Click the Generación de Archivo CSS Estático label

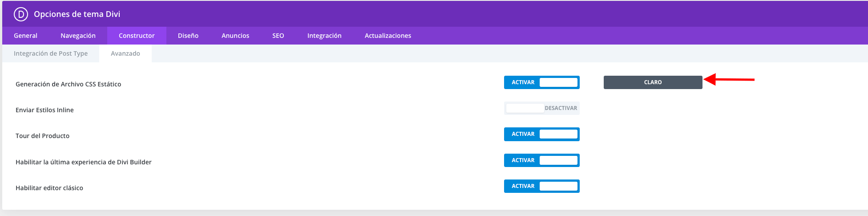68,84
